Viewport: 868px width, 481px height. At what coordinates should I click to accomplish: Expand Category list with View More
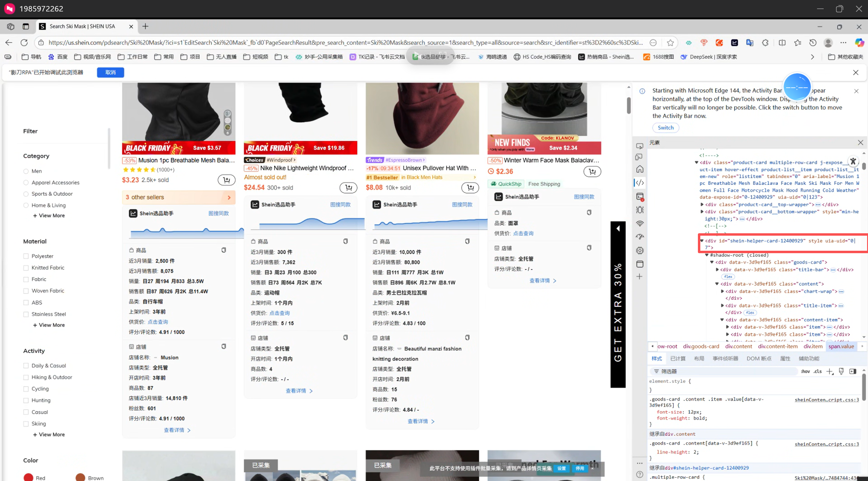pyautogui.click(x=49, y=216)
